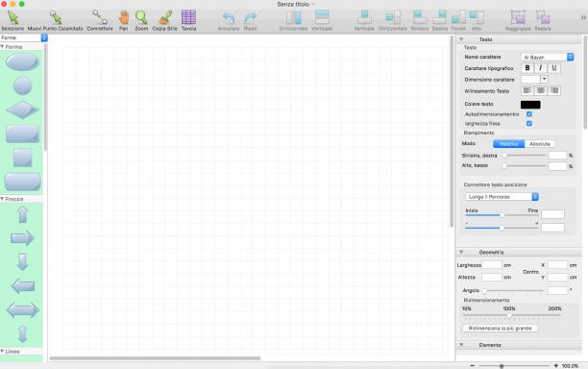Click Orizzontale distribute icon beside Verticale
588x369 pixels.
pos(293,17)
